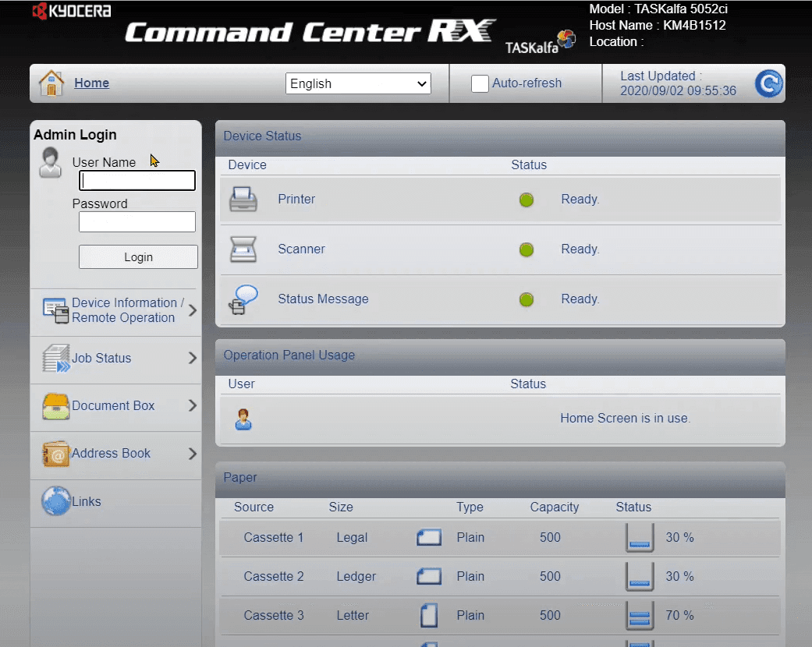812x647 pixels.
Task: Expand the Document Box chevron
Action: [193, 406]
